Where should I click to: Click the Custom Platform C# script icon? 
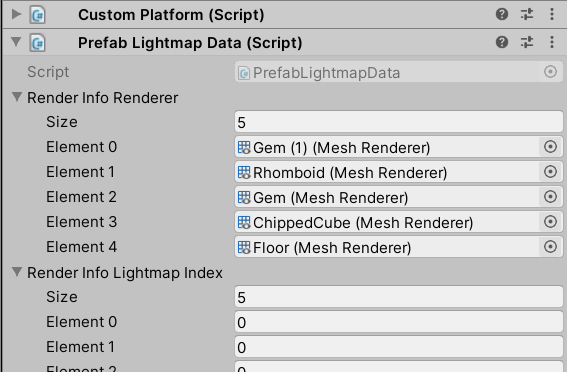point(37,15)
